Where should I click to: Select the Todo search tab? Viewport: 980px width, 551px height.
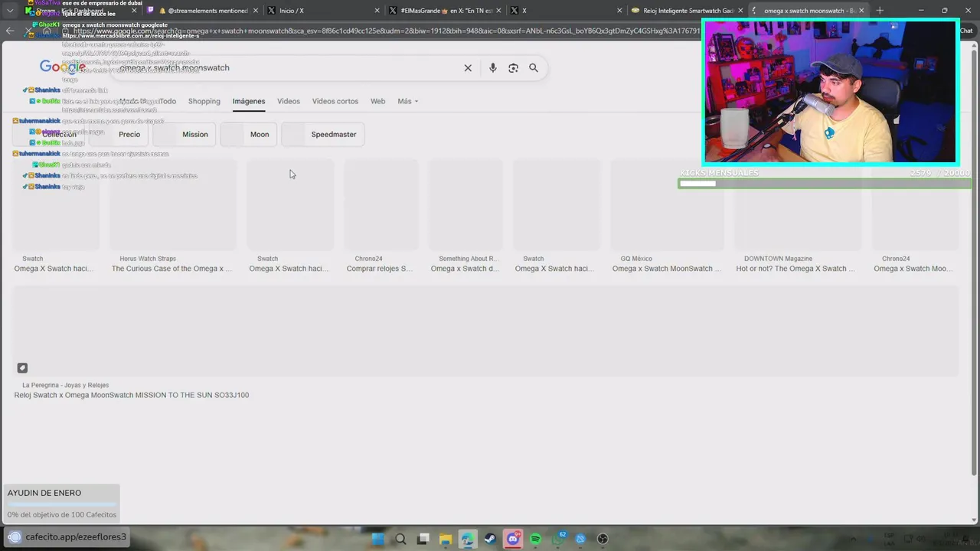[x=168, y=101]
